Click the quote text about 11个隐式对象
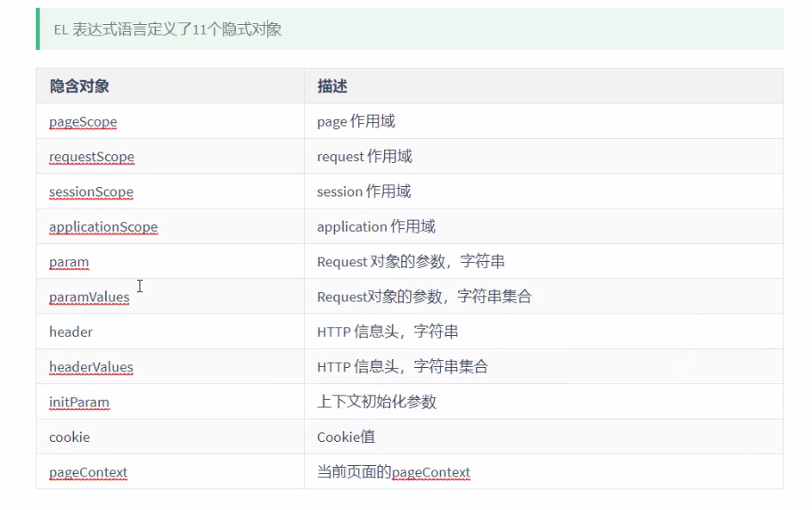This screenshot has width=812, height=510. click(167, 29)
